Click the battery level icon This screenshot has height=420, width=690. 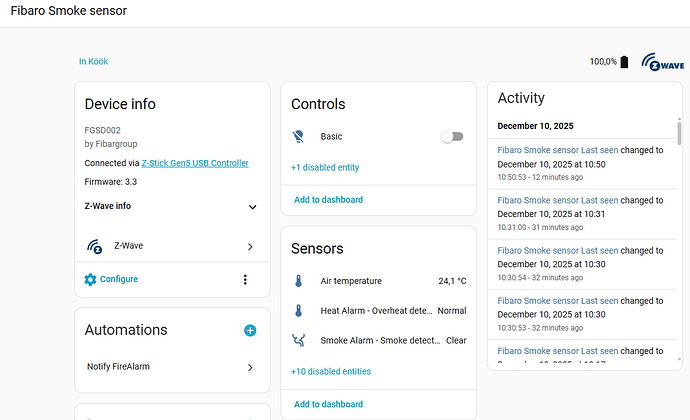pos(624,62)
